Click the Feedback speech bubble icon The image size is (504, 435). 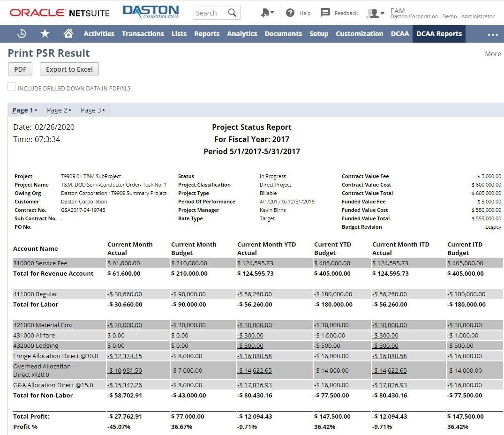pos(325,13)
